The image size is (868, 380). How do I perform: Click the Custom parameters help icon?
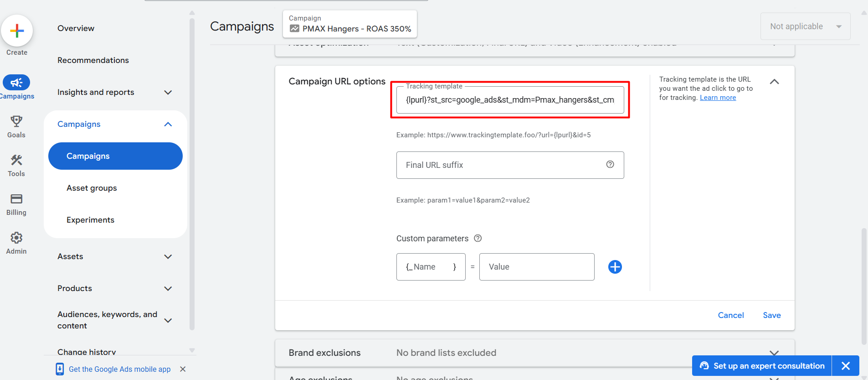pyautogui.click(x=478, y=238)
